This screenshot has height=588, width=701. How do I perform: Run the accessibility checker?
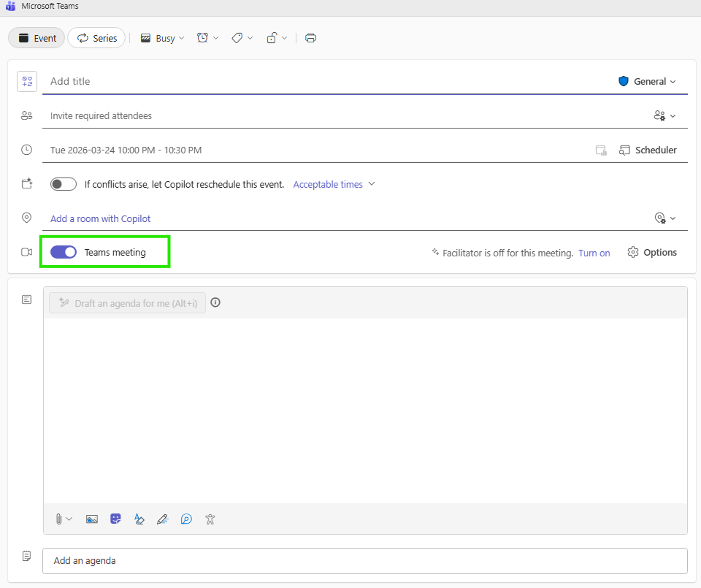click(x=210, y=519)
